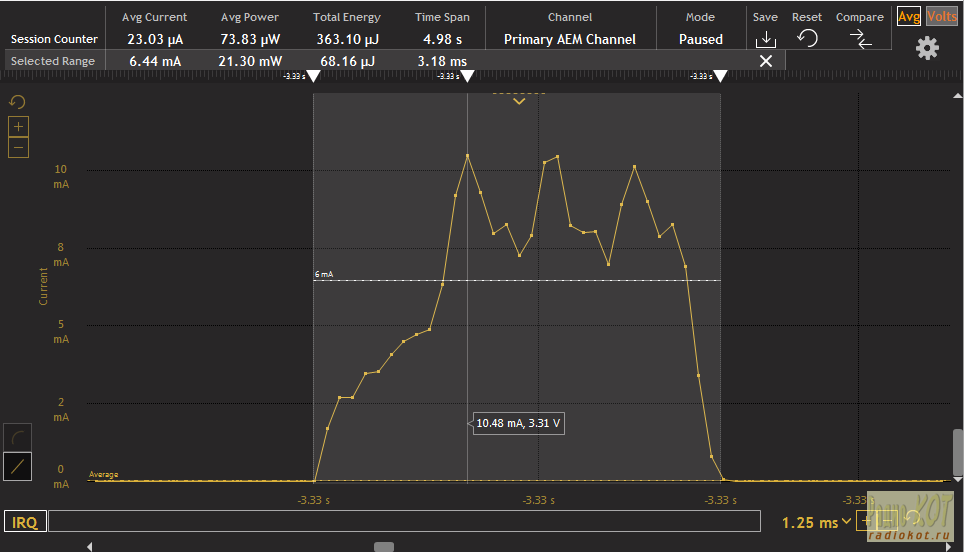This screenshot has height=552, width=964.
Task: Reset the session counter statistics
Action: click(x=807, y=39)
